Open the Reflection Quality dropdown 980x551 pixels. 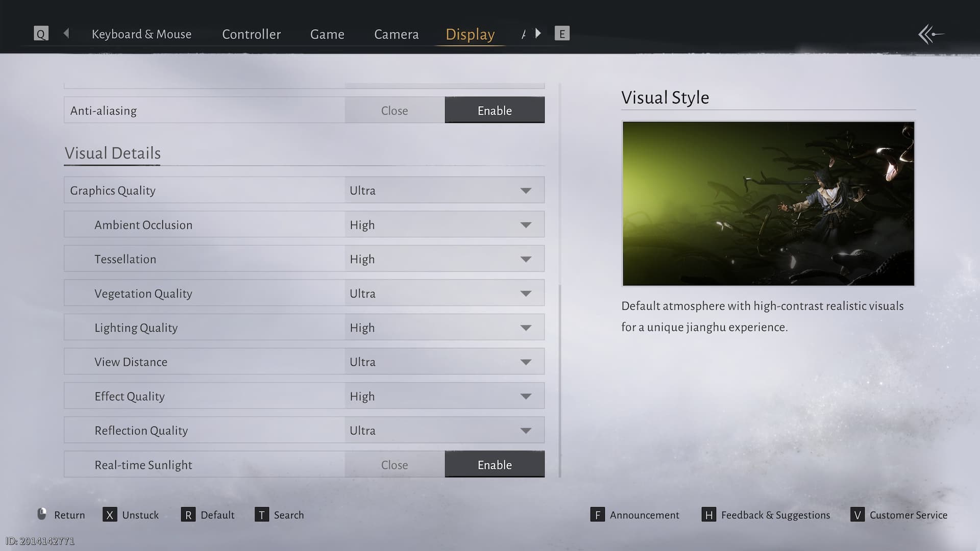coord(444,430)
